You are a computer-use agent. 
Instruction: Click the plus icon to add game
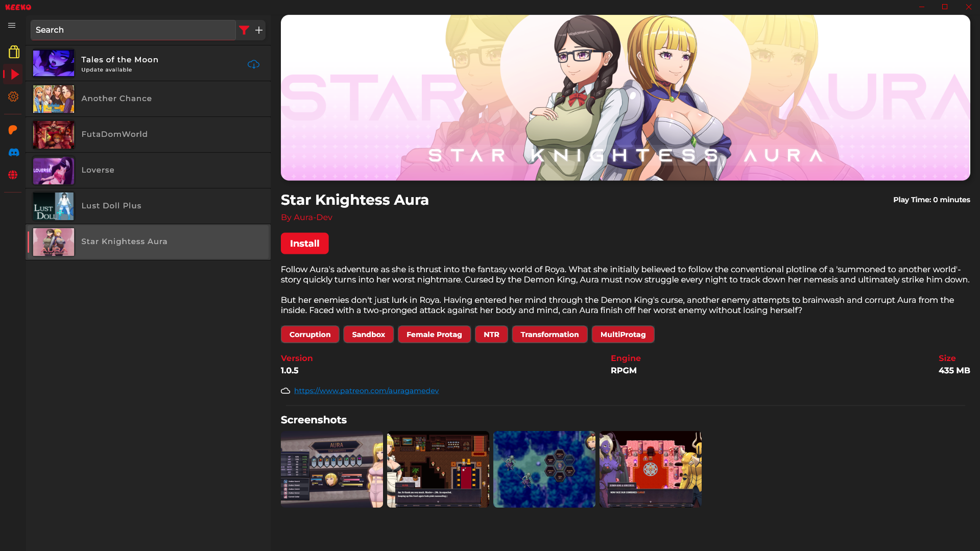pyautogui.click(x=259, y=30)
